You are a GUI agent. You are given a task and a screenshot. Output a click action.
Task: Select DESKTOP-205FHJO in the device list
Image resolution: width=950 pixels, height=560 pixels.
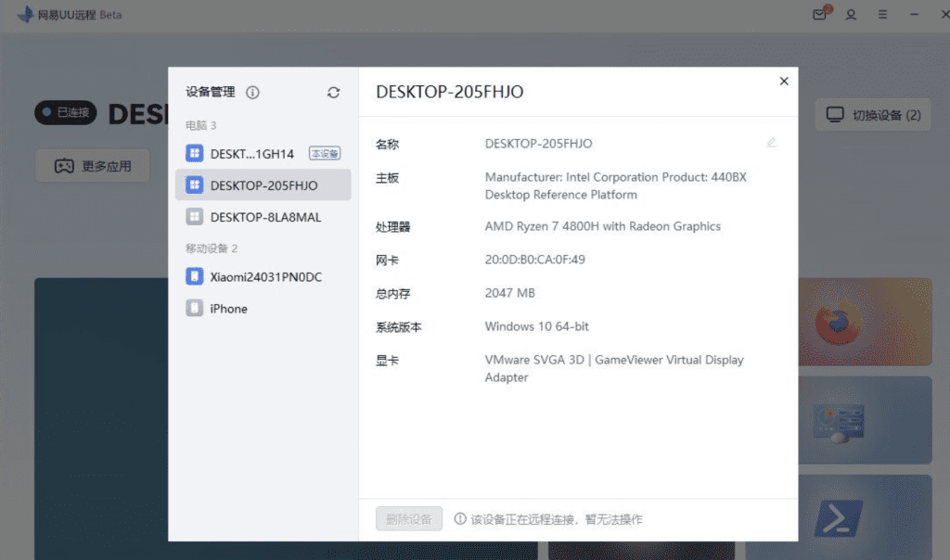[x=263, y=185]
